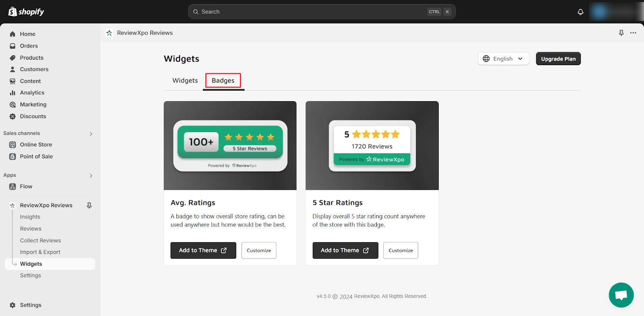The height and width of the screenshot is (316, 644).
Task: Open the Analytics page
Action: [32, 93]
